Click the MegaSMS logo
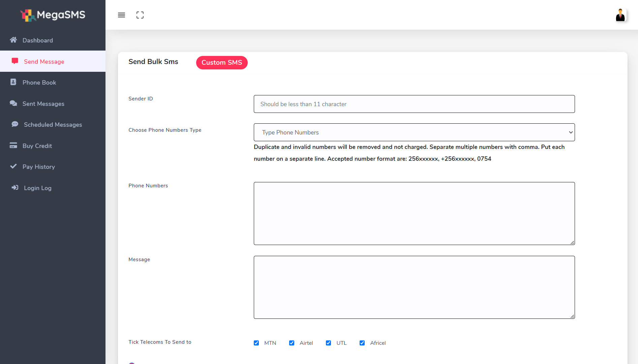This screenshot has height=364, width=638. (x=53, y=15)
